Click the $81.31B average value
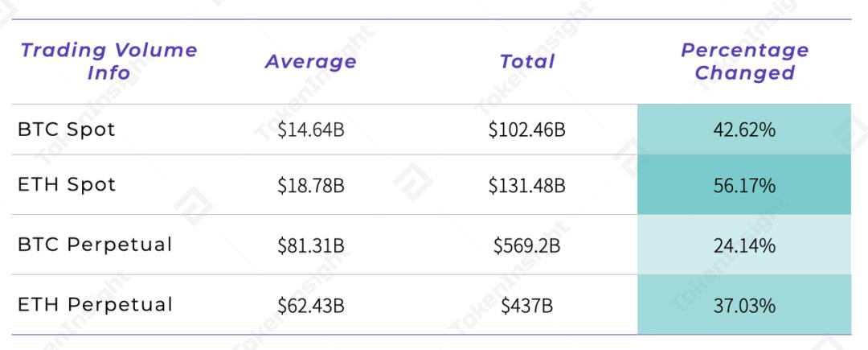Viewport: 868px width, 350px height. (x=310, y=245)
